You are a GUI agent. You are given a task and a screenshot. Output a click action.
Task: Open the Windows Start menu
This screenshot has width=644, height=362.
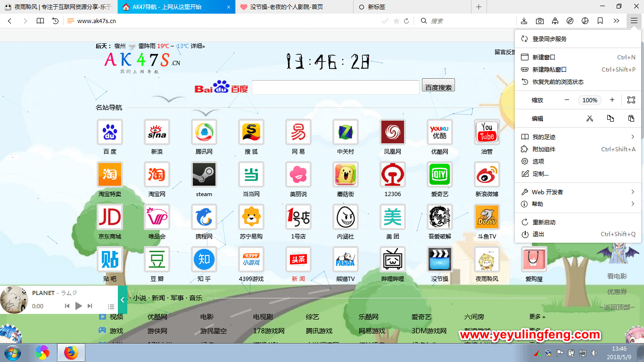(12, 353)
